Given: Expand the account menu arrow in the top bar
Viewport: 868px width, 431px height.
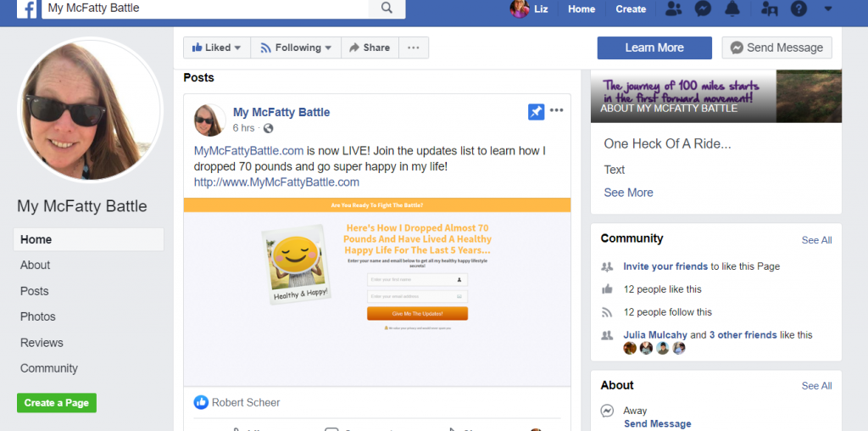Looking at the screenshot, I should (828, 8).
